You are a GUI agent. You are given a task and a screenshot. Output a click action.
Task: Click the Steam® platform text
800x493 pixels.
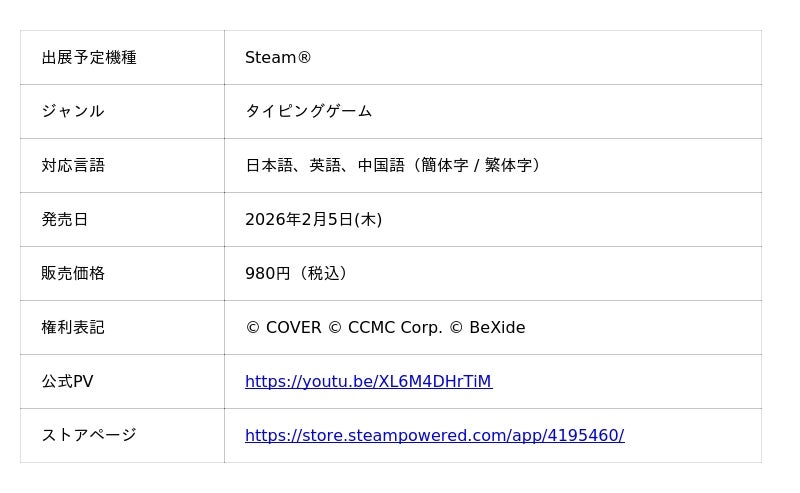point(278,58)
